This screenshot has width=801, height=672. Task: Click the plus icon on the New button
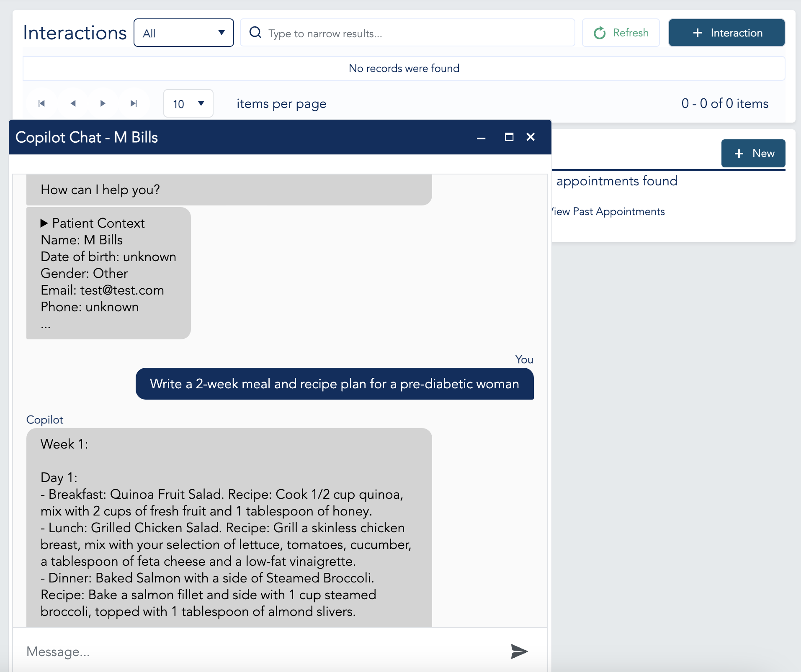[739, 153]
